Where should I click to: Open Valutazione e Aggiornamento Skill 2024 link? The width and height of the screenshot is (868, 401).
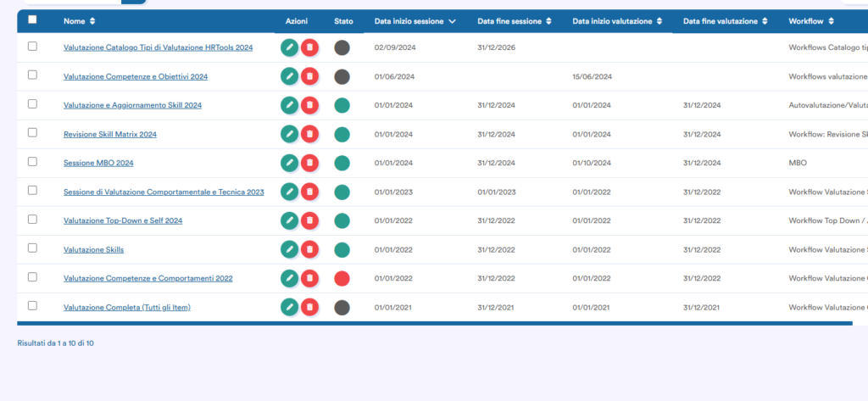(x=133, y=105)
